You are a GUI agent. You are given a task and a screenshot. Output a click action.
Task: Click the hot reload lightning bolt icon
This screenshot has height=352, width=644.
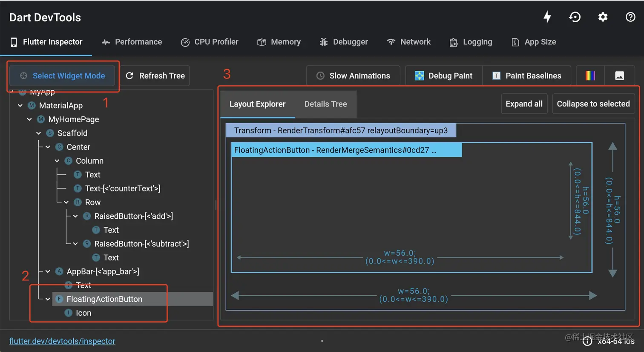point(547,17)
